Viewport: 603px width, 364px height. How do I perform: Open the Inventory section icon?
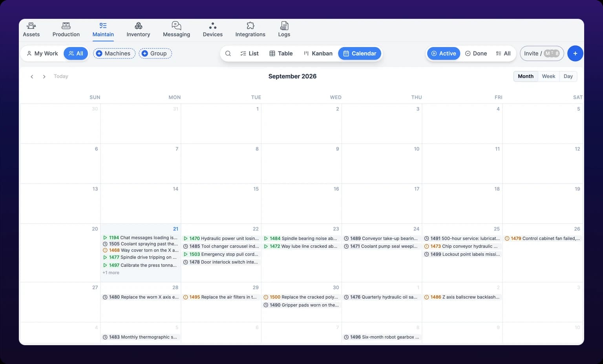click(x=138, y=26)
